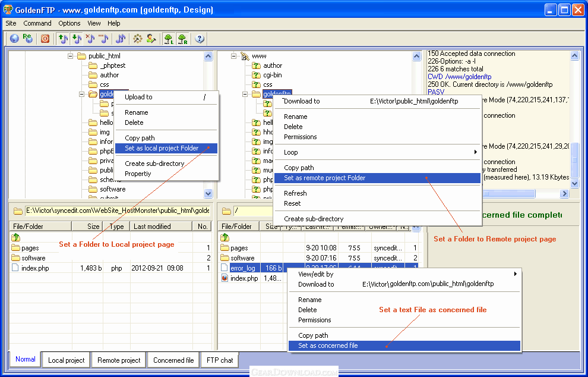Screen dimensions: 588x377
Task: Collapse the local golde folder node
Action: click(81, 94)
